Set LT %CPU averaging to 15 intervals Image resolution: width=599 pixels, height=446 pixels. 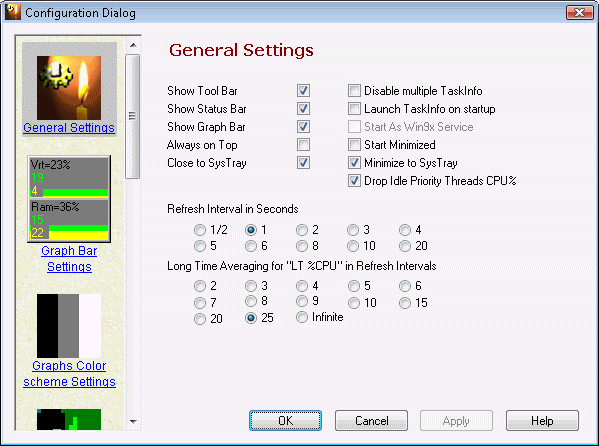(x=405, y=303)
